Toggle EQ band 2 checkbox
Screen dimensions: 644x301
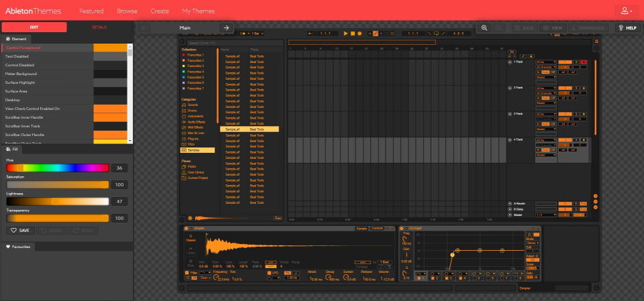pyautogui.click(x=433, y=278)
